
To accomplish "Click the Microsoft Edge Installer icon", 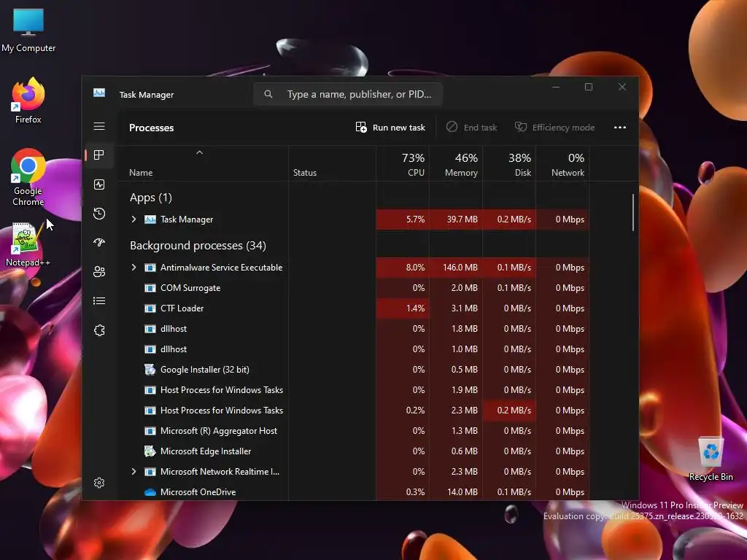I will [x=150, y=451].
